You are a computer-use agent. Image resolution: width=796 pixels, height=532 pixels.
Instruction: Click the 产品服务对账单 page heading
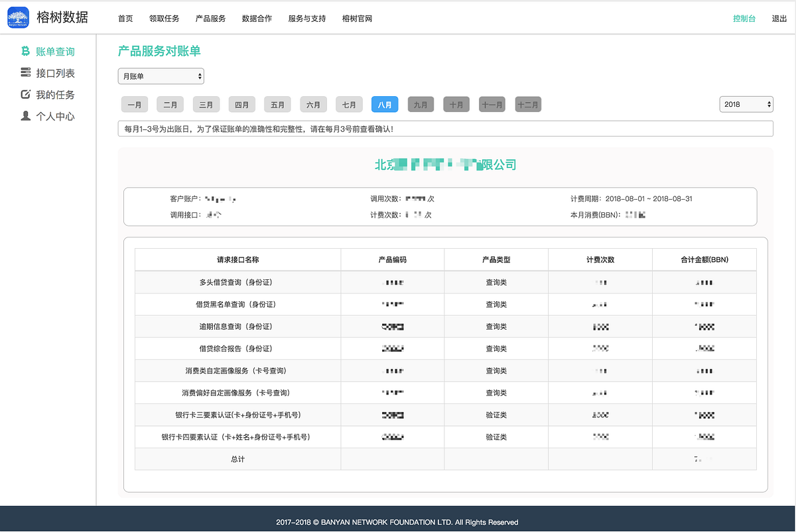tap(159, 51)
